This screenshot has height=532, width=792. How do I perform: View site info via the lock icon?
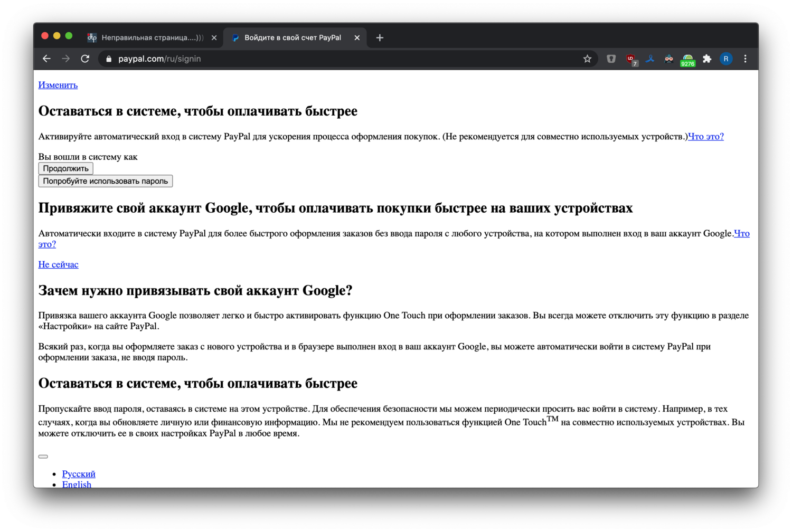(109, 59)
